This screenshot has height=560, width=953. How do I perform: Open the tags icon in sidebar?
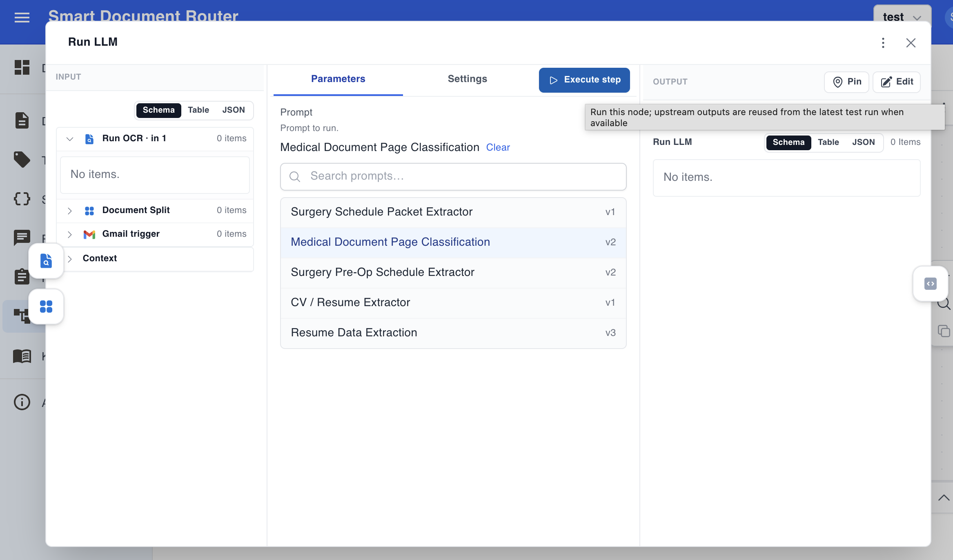[22, 160]
